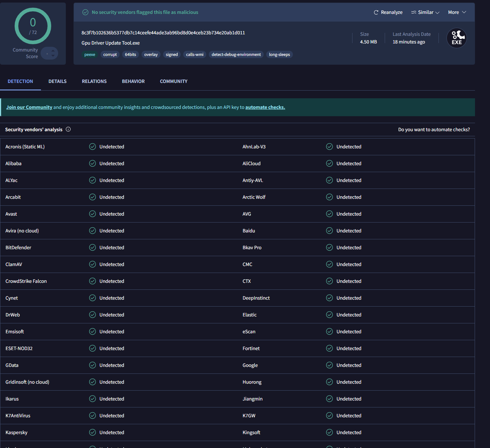Click the check icon in the Alibaba row
The height and width of the screenshot is (448, 490).
point(93,163)
